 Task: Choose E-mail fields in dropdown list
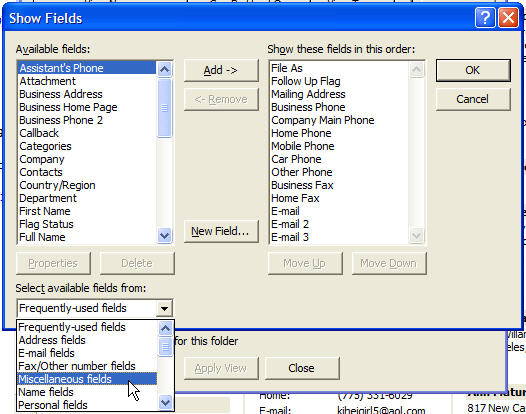click(x=87, y=353)
